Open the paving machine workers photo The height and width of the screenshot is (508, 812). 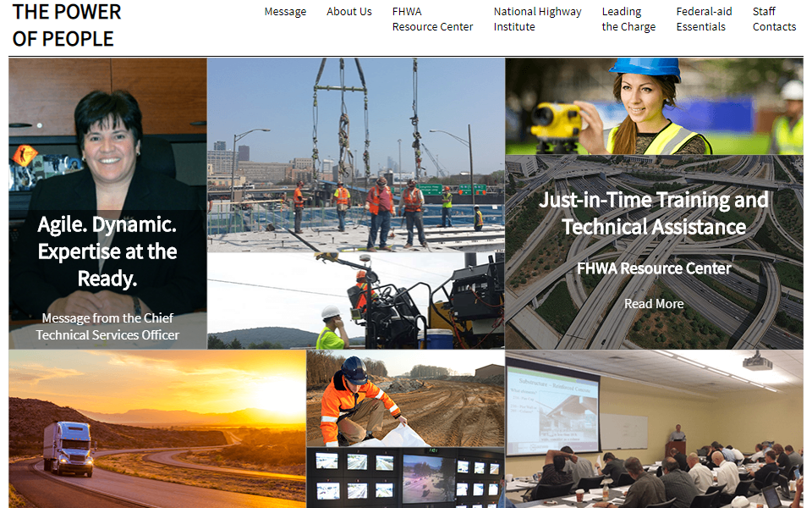(356, 301)
